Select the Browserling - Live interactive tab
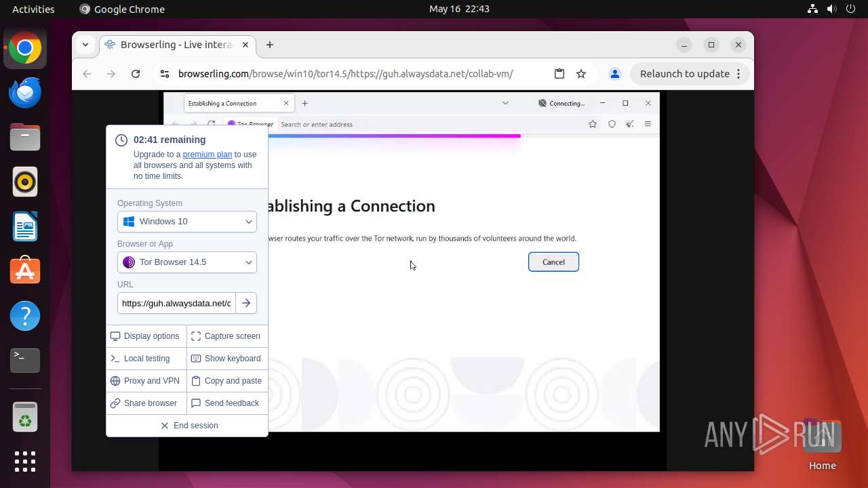Image resolution: width=868 pixels, height=488 pixels. coord(177,45)
